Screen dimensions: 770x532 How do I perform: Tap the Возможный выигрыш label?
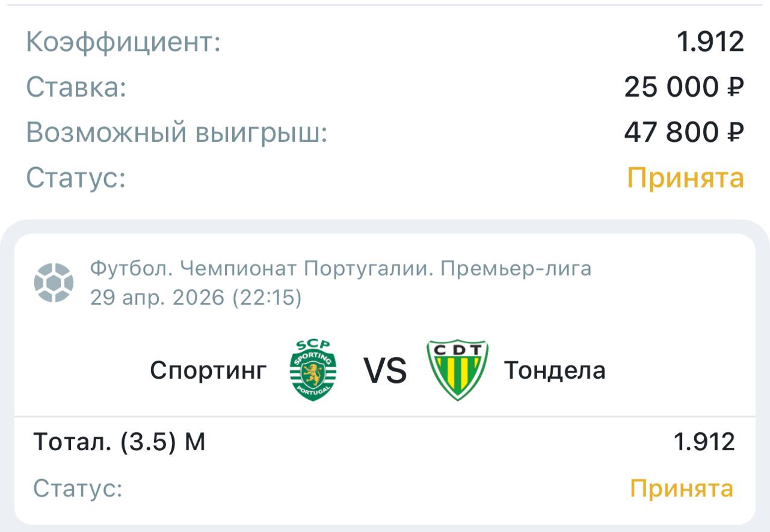pos(177,132)
